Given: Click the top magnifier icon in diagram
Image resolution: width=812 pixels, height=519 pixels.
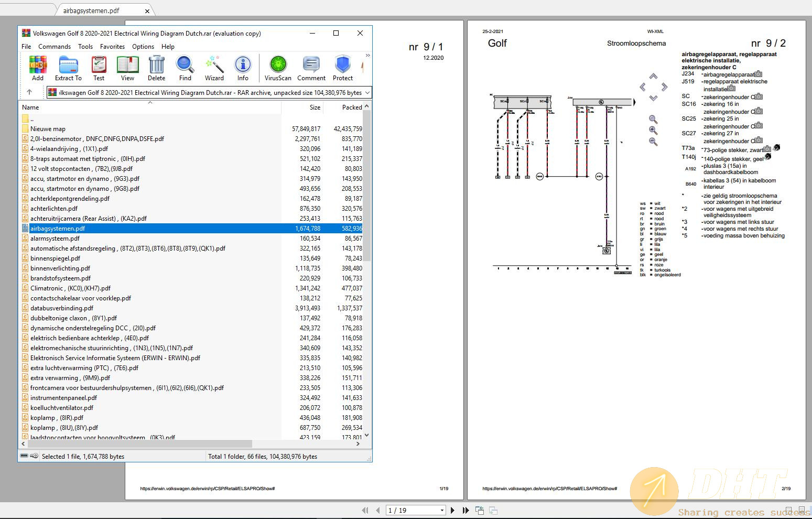Looking at the screenshot, I should tap(653, 120).
